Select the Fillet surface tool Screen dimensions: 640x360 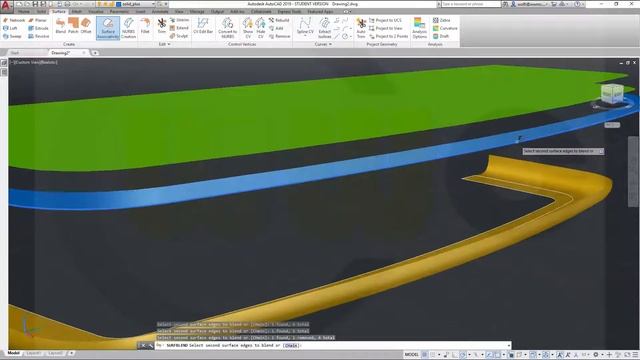pyautogui.click(x=145, y=26)
